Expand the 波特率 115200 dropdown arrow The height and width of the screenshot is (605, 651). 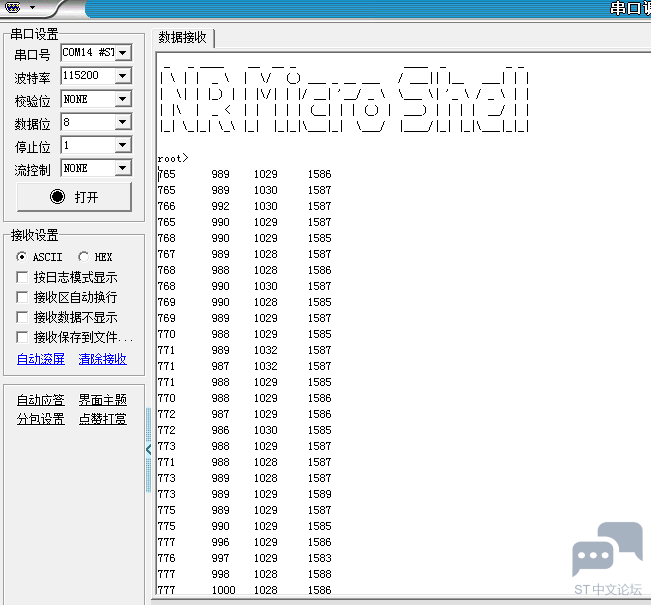[123, 76]
